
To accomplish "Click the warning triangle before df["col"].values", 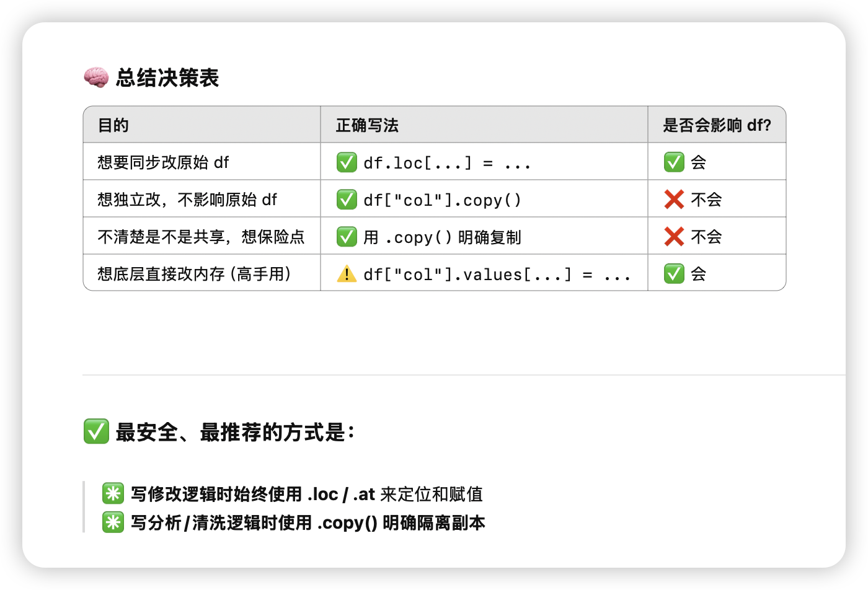I will pos(347,274).
